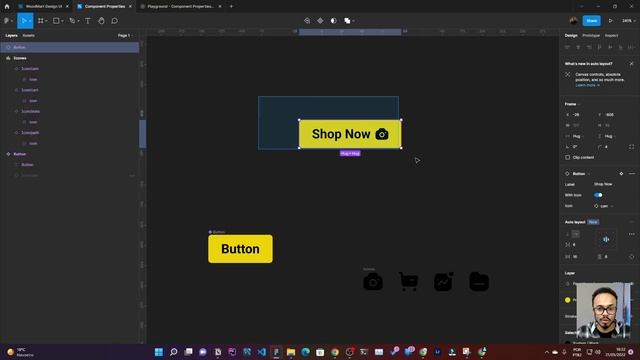Open the instance options three-line menu
This screenshot has height=360, width=640.
click(632, 174)
